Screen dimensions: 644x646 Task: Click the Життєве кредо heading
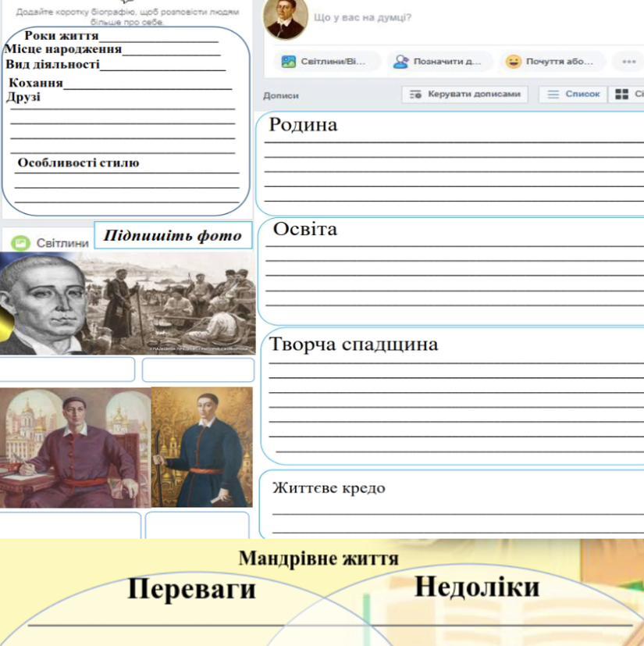(x=329, y=488)
